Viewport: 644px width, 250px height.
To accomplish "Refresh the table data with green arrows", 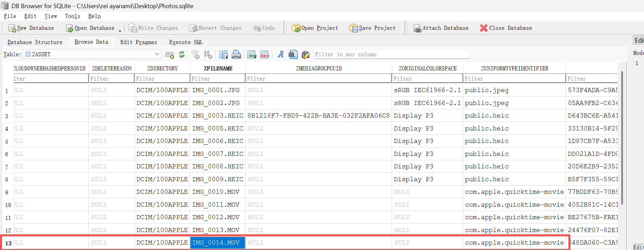I will coord(182,55).
